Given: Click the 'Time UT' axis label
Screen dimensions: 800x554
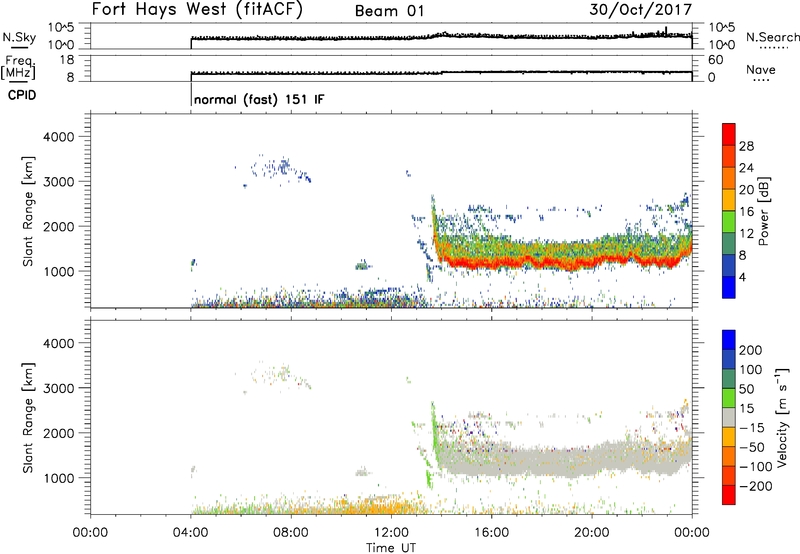Looking at the screenshot, I should [x=391, y=547].
